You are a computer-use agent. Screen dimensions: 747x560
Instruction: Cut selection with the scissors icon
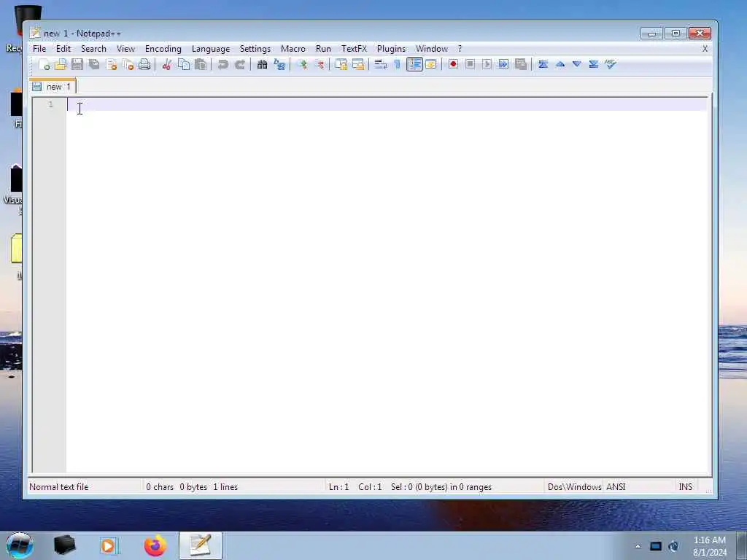click(166, 64)
